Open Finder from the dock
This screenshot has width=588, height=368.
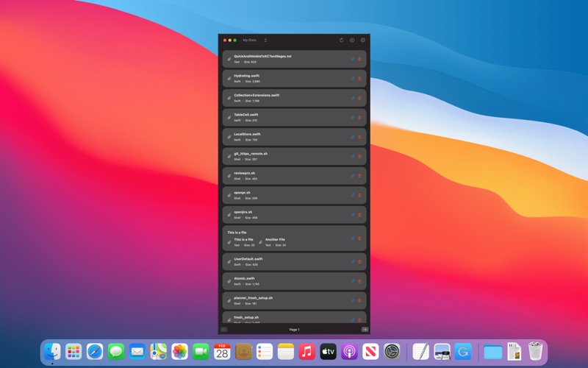(52, 352)
